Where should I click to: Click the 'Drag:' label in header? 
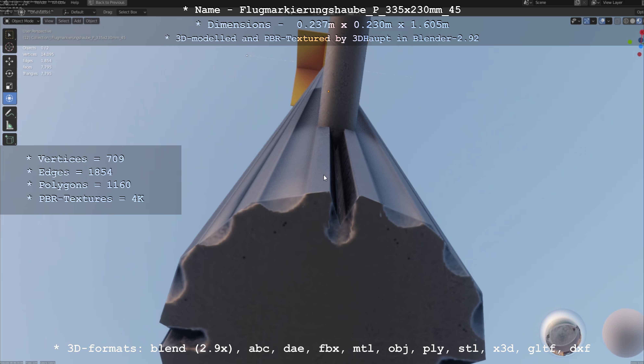pyautogui.click(x=108, y=12)
